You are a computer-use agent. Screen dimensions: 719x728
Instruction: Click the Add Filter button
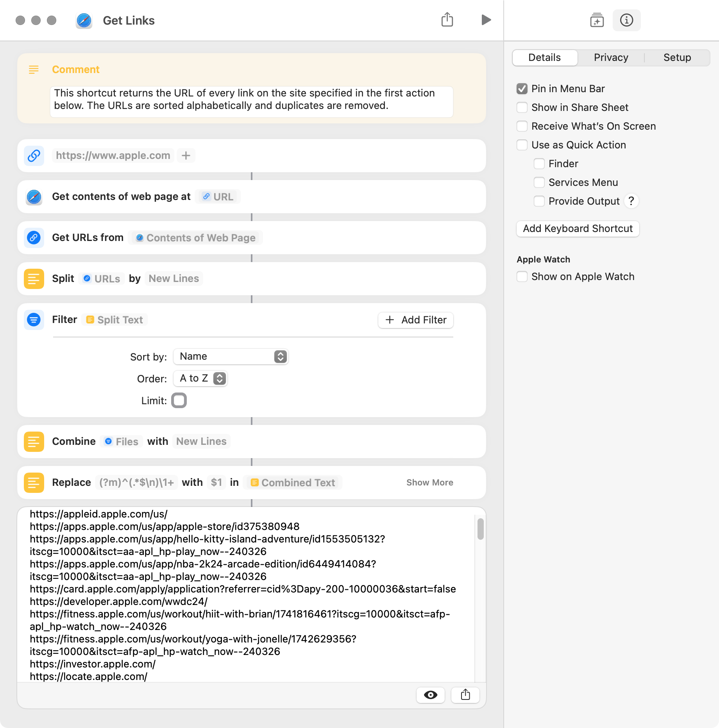point(416,320)
